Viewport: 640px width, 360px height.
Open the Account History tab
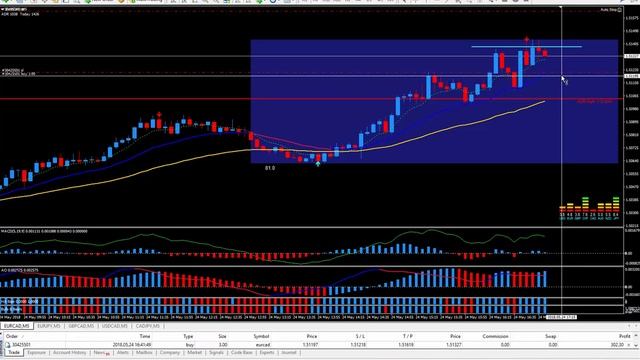[69, 352]
